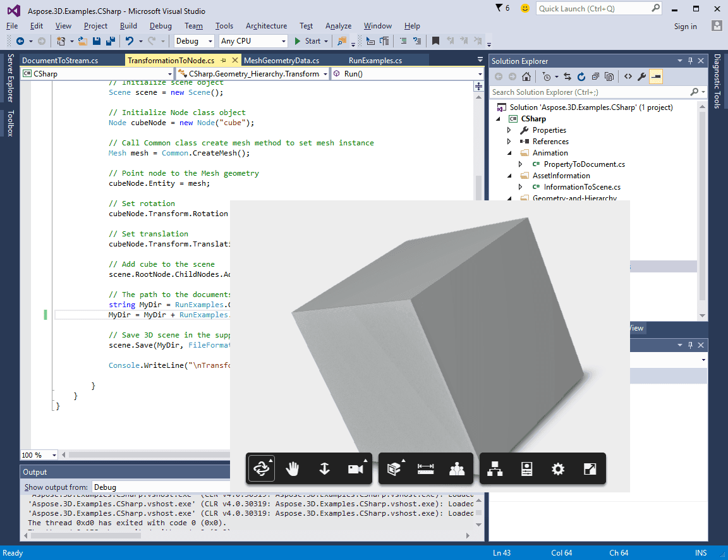The image size is (728, 560).
Task: Collapse the Animation folder in Solution Explorer
Action: 509,153
